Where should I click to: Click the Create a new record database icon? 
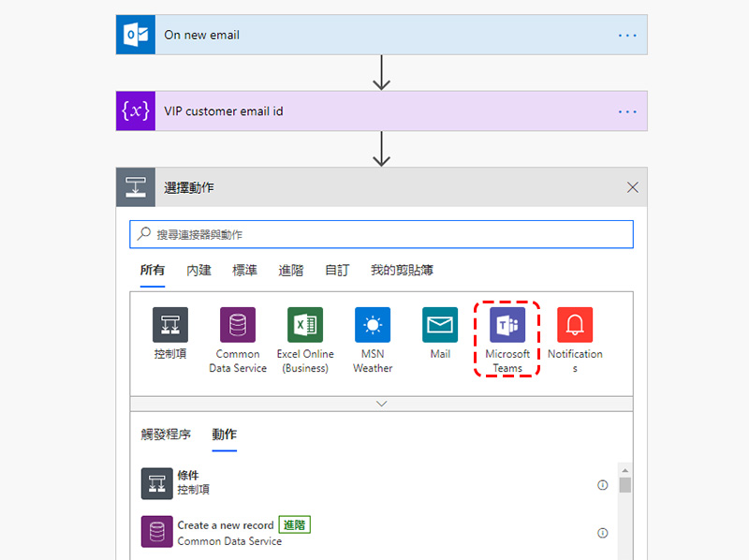pyautogui.click(x=156, y=531)
